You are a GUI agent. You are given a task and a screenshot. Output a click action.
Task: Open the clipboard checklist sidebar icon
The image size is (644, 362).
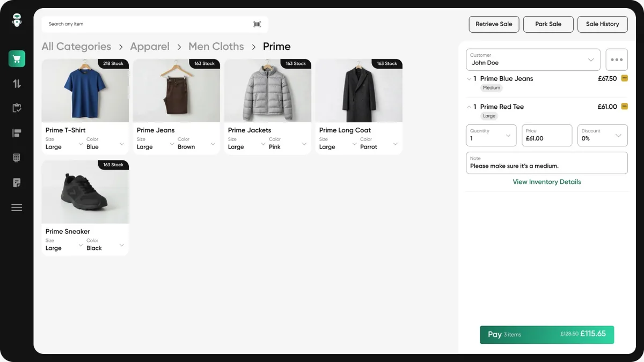17,108
